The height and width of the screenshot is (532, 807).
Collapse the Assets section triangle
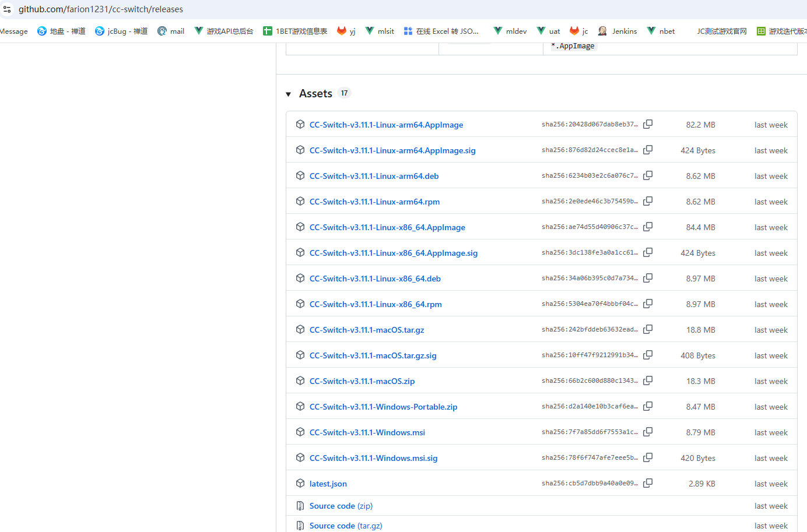click(x=288, y=94)
